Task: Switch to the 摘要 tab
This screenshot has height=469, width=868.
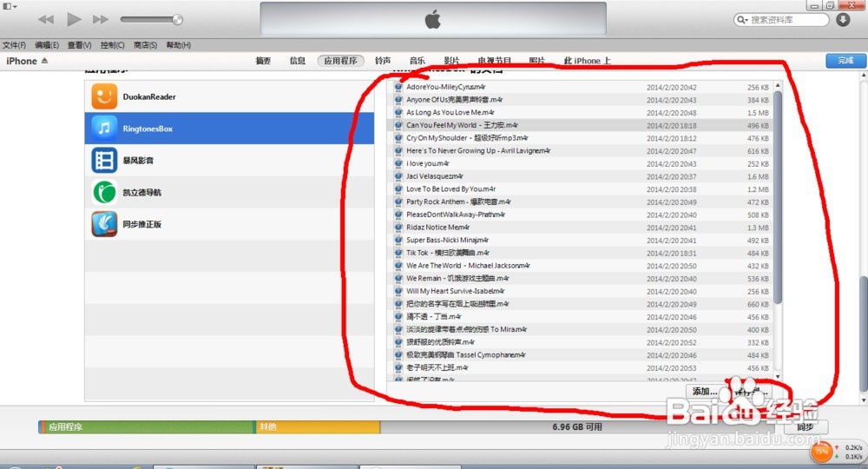Action: 263,60
